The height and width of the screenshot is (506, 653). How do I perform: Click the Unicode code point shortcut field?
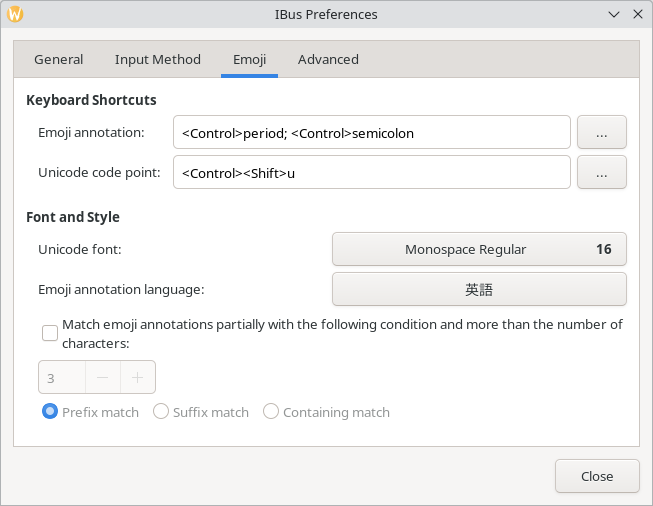point(371,172)
